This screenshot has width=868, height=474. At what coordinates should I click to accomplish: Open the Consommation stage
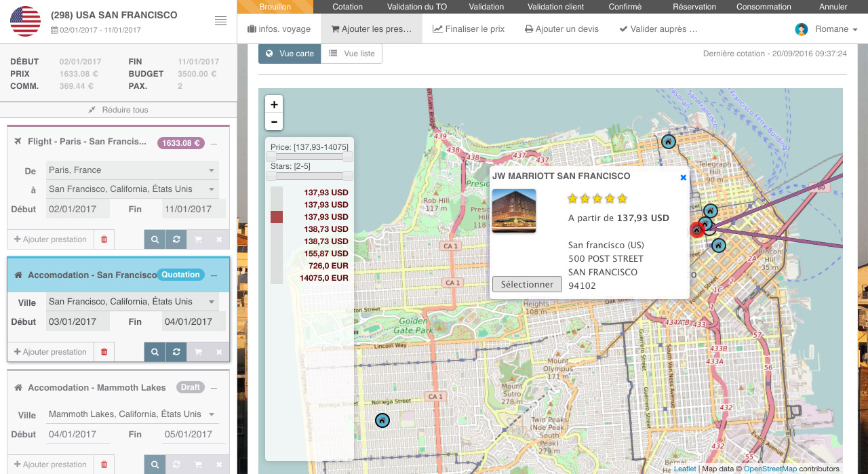(764, 7)
